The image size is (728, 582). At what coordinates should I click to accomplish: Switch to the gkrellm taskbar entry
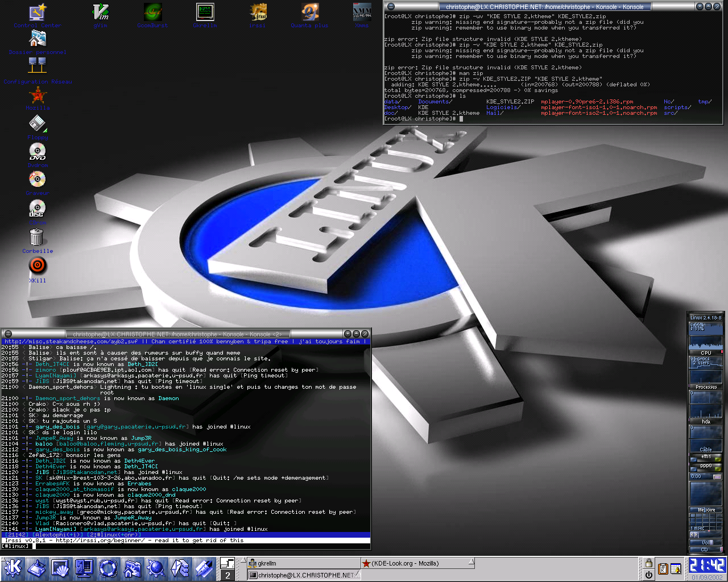303,563
